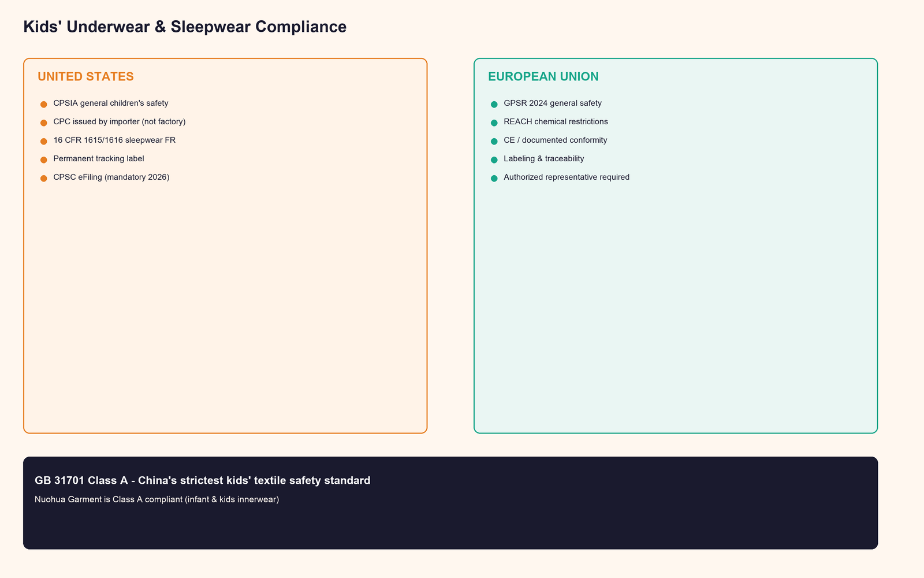Click 'CE / documented conformity' item

(556, 140)
